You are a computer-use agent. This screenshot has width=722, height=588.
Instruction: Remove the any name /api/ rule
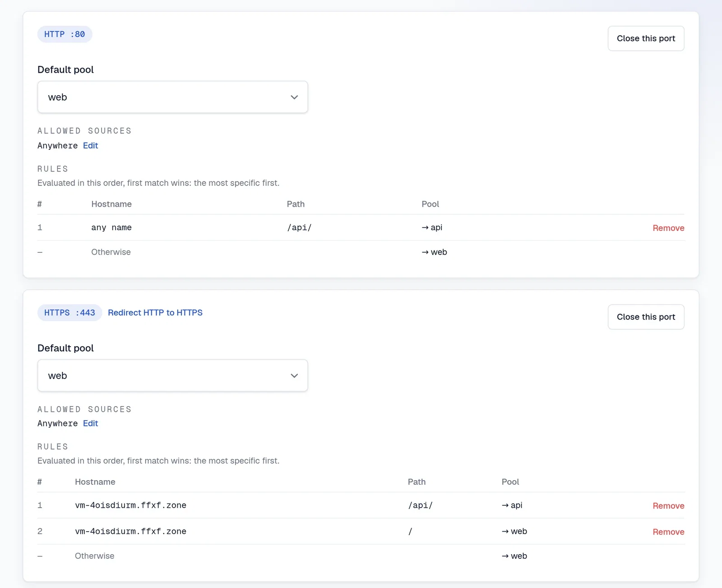click(x=668, y=228)
